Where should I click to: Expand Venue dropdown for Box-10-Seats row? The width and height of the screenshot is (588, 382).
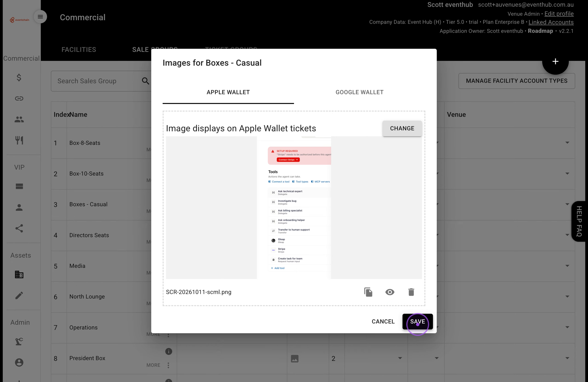point(567,174)
